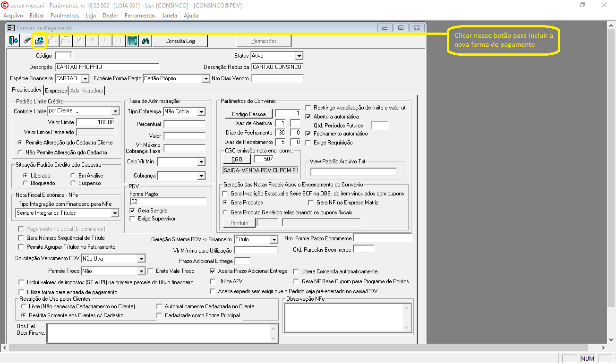Viewport: 616px width, 364px height.
Task: Enable Utiliza AFV checkbox
Action: [x=213, y=281]
